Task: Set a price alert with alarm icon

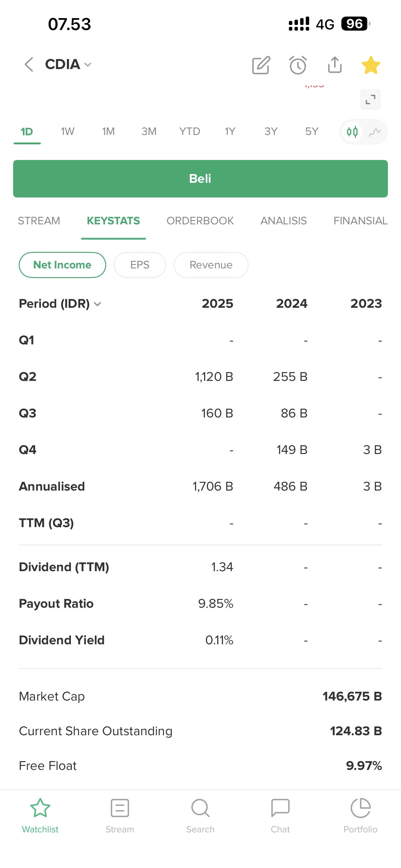Action: pos(298,65)
